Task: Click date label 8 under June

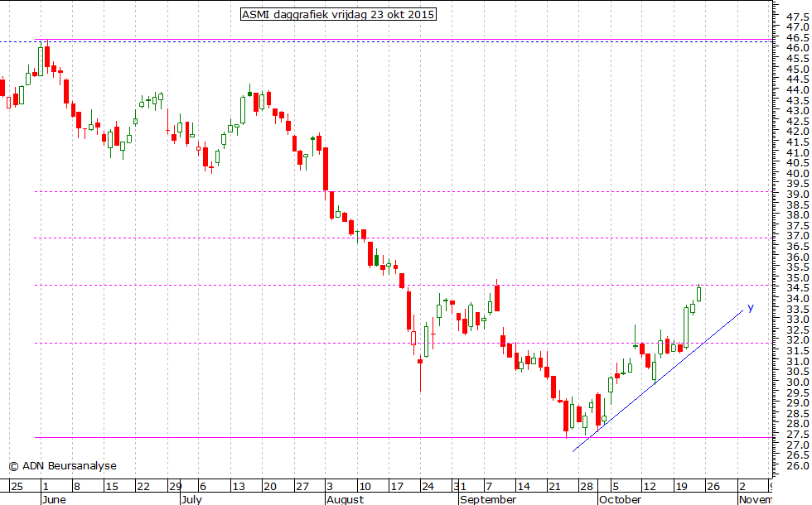Action: click(x=77, y=487)
